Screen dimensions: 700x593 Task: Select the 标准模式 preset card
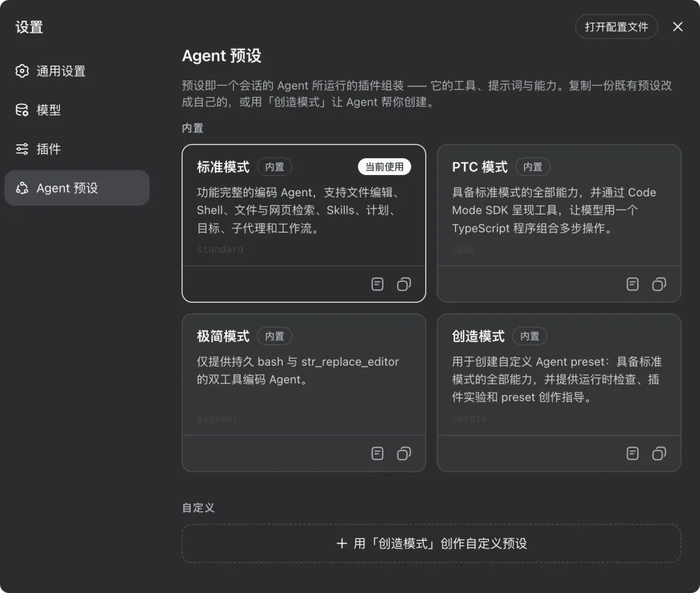point(303,224)
